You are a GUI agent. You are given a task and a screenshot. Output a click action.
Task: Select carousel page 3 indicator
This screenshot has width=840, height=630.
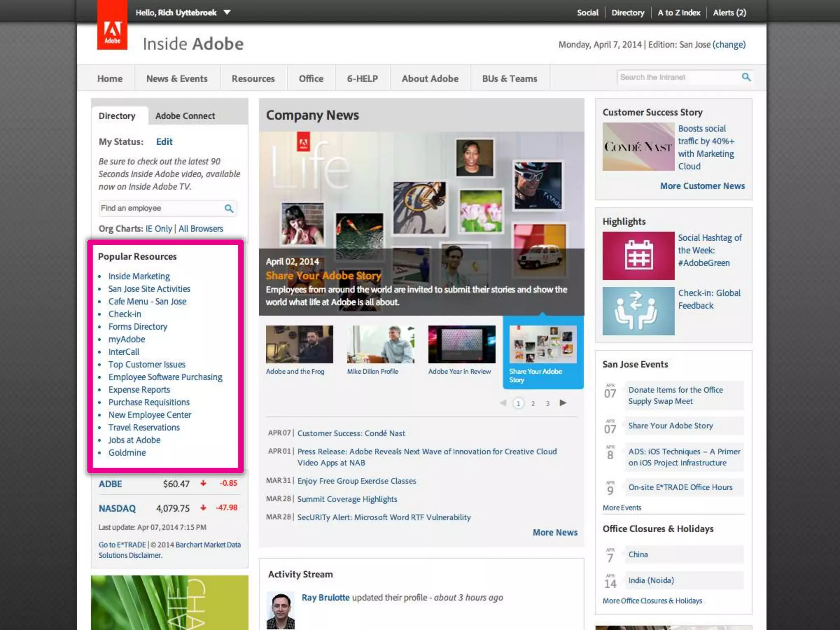click(548, 403)
